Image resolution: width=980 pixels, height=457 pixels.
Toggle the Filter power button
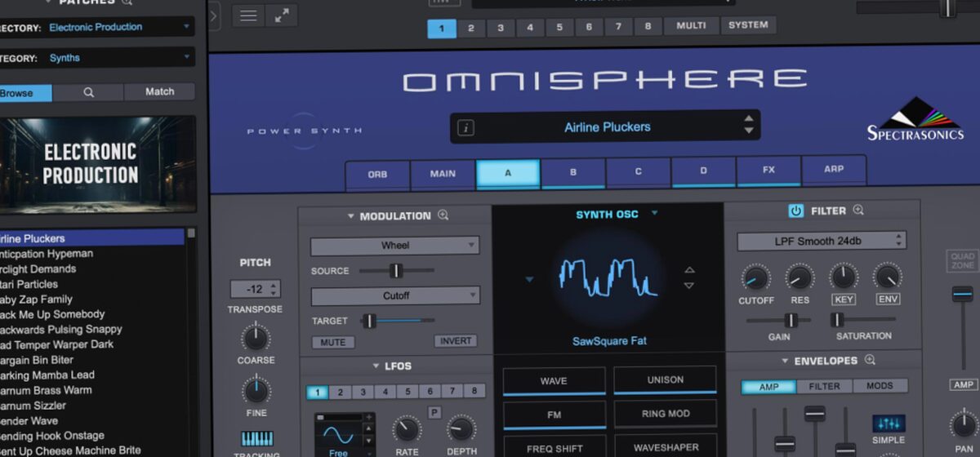(x=796, y=211)
